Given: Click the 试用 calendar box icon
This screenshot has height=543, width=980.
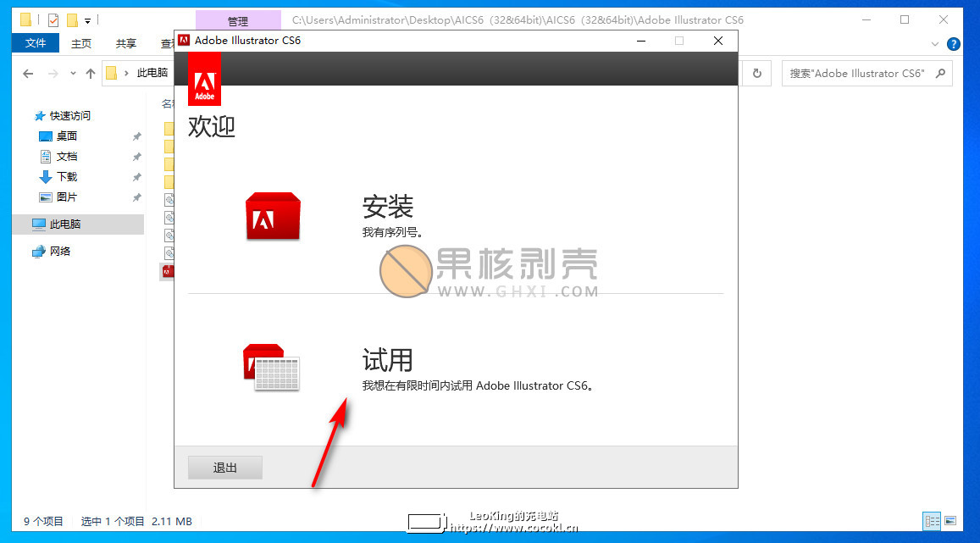Looking at the screenshot, I should pyautogui.click(x=271, y=368).
